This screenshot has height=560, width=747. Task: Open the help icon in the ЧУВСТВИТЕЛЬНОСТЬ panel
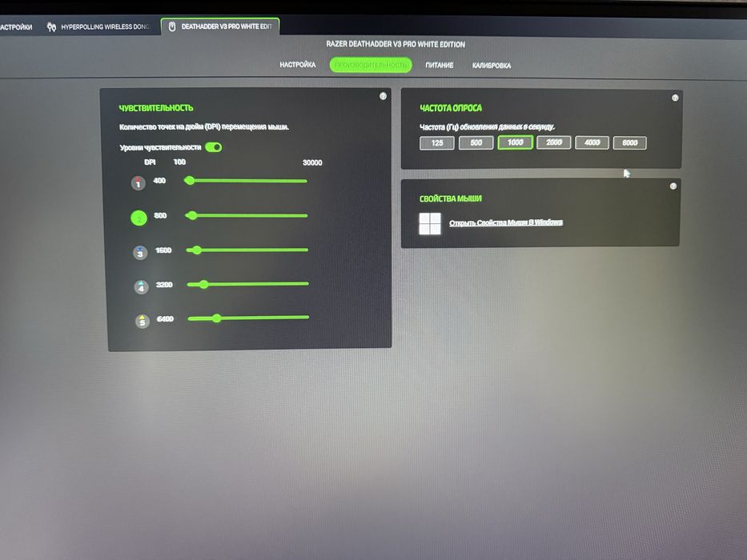[383, 96]
